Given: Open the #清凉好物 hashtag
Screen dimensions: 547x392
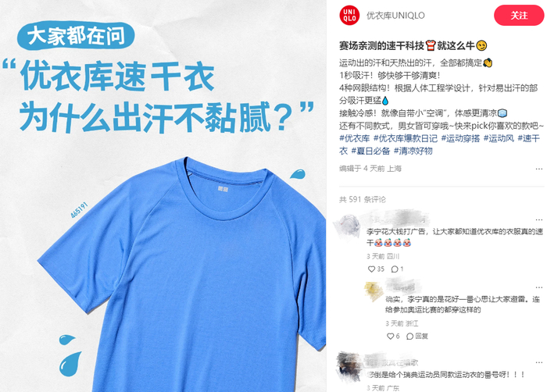Looking at the screenshot, I should click(x=413, y=151).
